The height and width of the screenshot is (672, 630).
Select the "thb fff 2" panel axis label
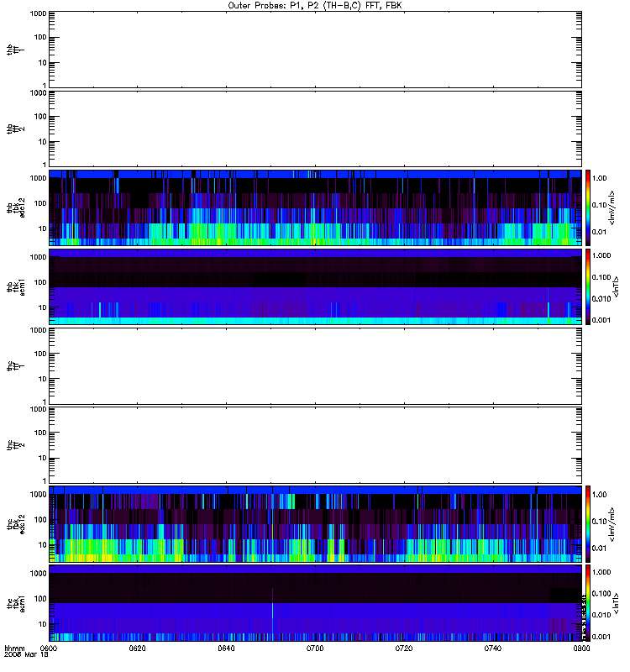(x=15, y=129)
